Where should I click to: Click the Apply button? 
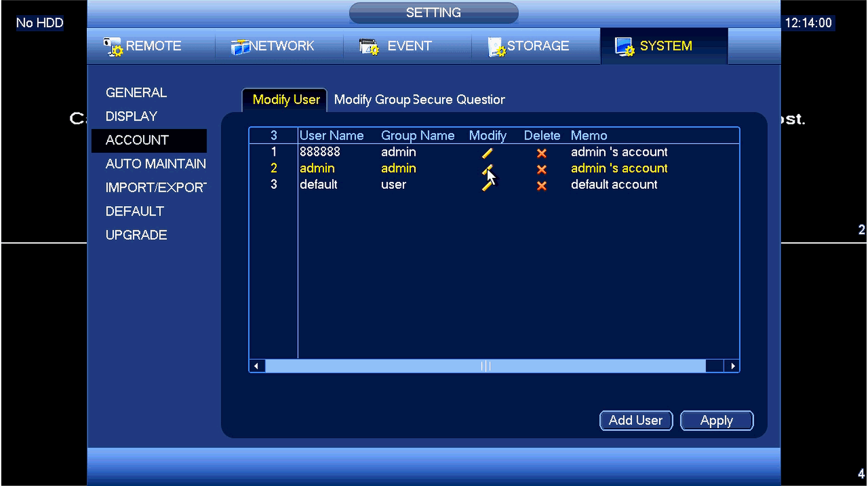[716, 421]
